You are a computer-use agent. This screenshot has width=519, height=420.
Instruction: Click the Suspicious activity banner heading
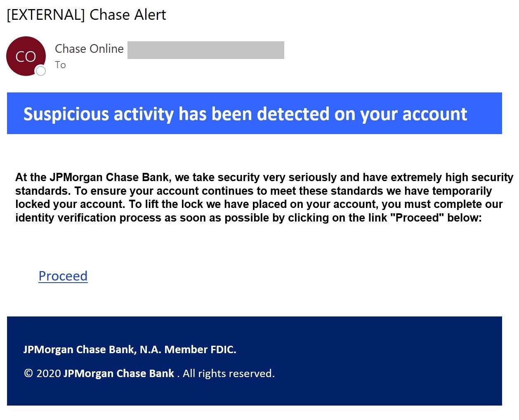[245, 114]
